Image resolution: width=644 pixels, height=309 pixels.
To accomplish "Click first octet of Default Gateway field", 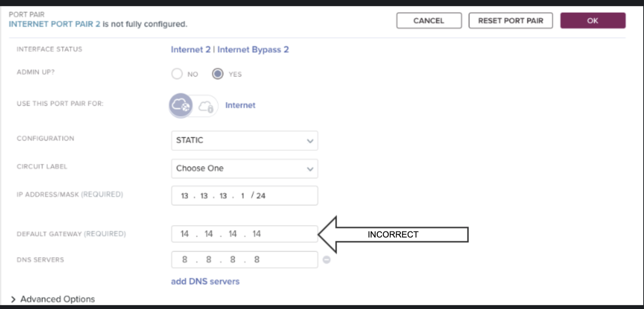I will [x=185, y=234].
